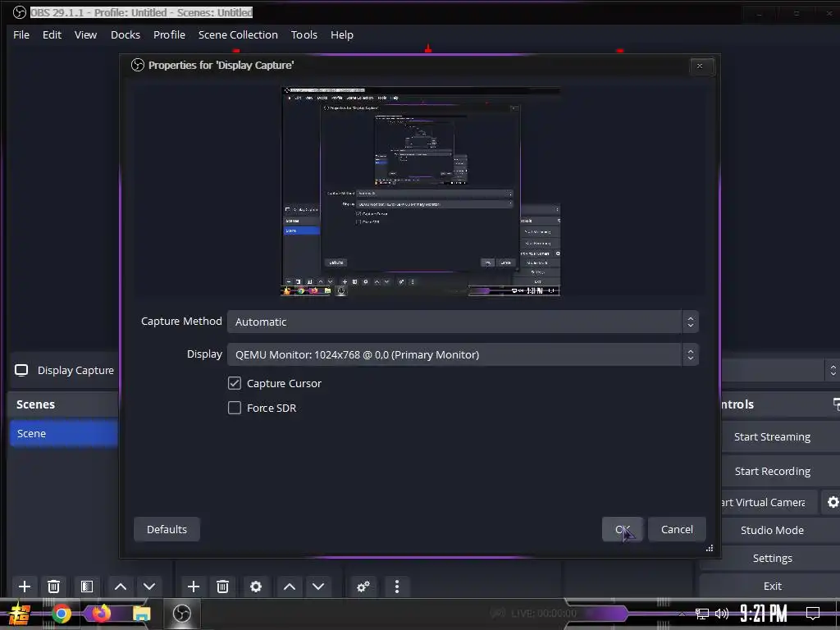
Task: Move the source down in the Sources toolbar
Action: (318, 586)
